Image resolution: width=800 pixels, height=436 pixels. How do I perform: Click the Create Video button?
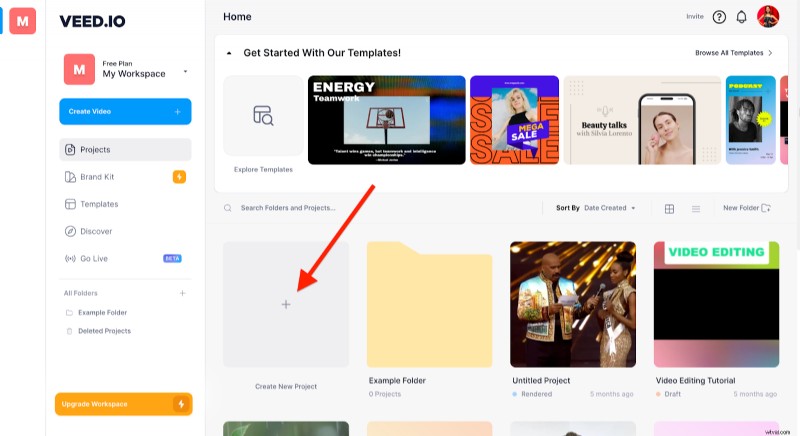click(125, 112)
